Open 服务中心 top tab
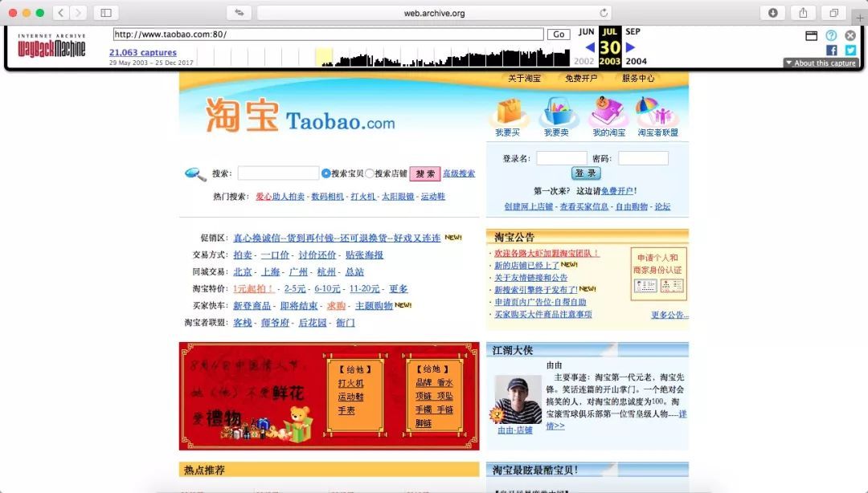This screenshot has height=493, width=868. (x=637, y=79)
